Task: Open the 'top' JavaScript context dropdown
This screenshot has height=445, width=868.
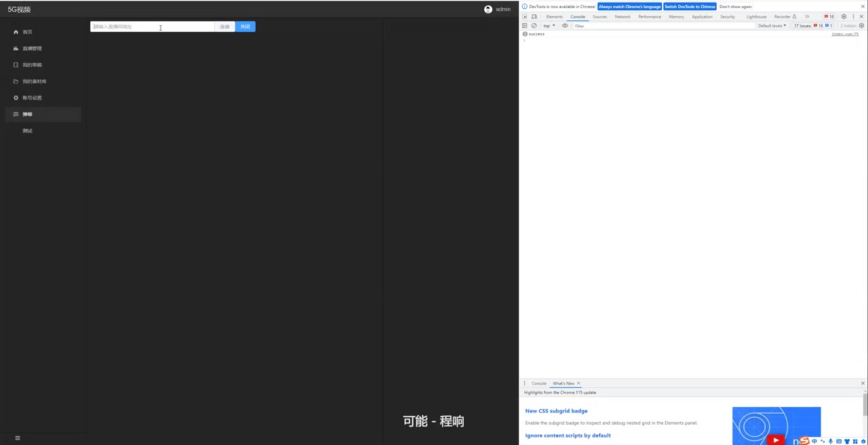Action: (549, 26)
